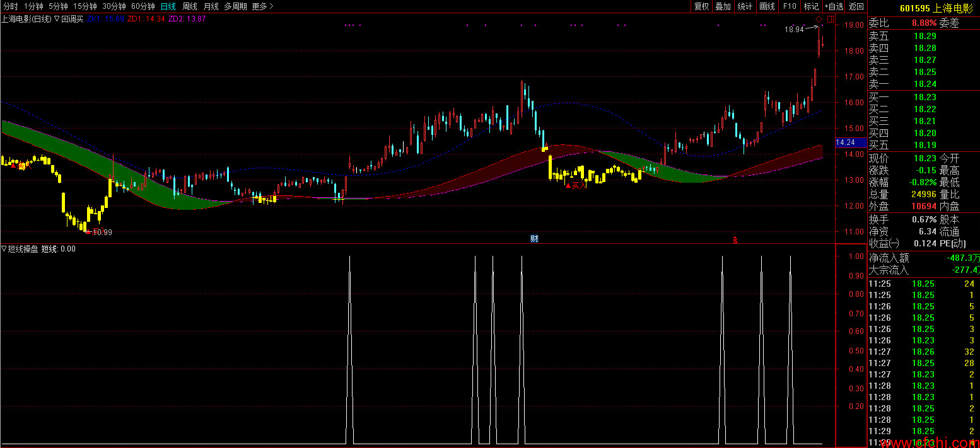Viewport: 980px width, 448px height.
Task: Click the 卖二 price 18.25
Action: [x=925, y=72]
